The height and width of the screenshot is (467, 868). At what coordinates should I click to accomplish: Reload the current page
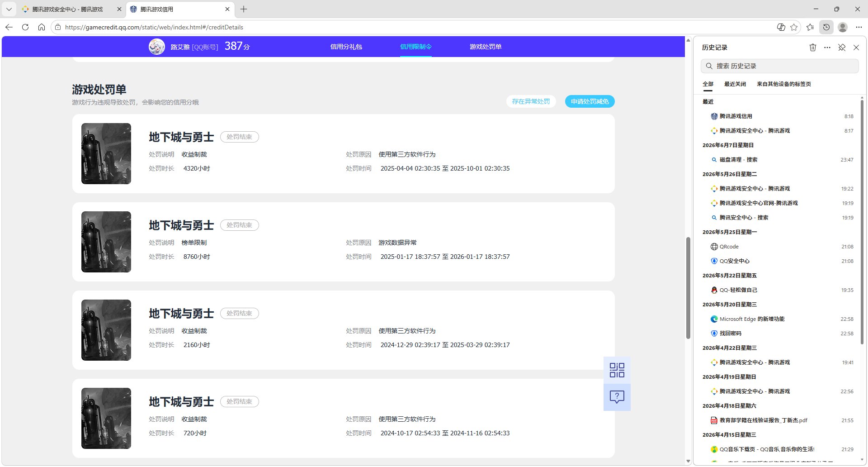point(25,27)
